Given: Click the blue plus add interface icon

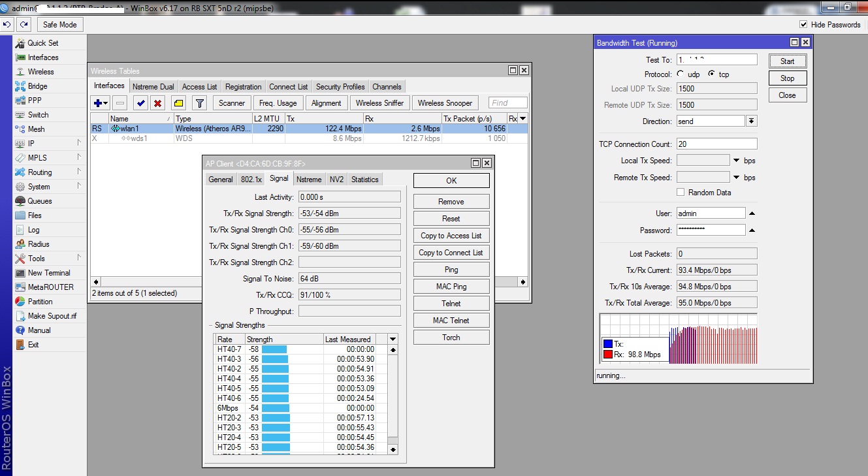Looking at the screenshot, I should (x=99, y=103).
